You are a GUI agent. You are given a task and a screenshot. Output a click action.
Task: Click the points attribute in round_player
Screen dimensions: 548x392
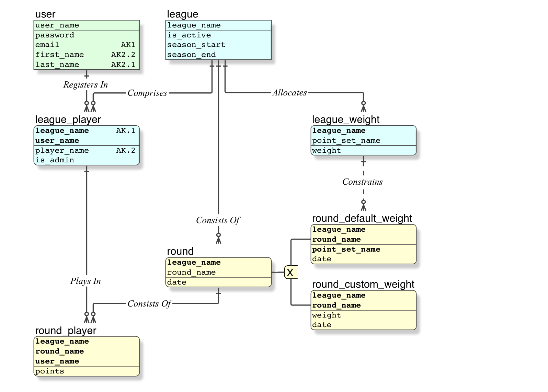click(x=50, y=371)
